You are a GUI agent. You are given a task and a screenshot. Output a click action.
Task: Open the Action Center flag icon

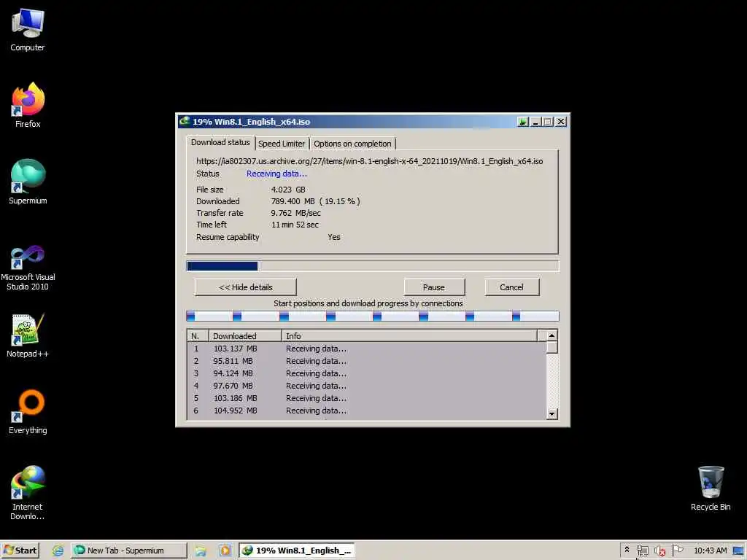[677, 551]
